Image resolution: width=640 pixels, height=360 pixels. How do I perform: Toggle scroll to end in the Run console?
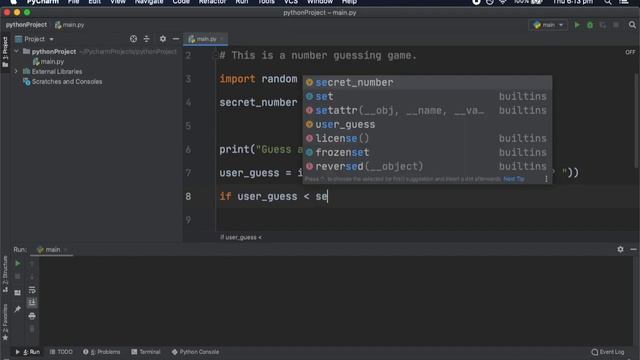(x=32, y=302)
